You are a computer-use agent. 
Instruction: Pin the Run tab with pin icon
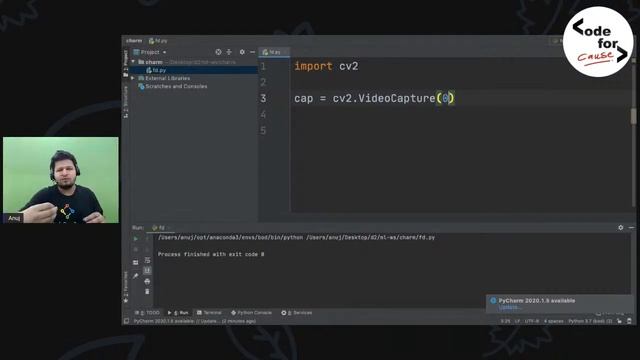(136, 276)
